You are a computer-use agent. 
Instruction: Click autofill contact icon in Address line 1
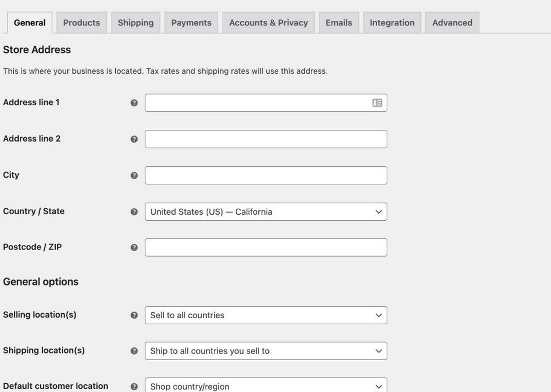[x=377, y=102]
